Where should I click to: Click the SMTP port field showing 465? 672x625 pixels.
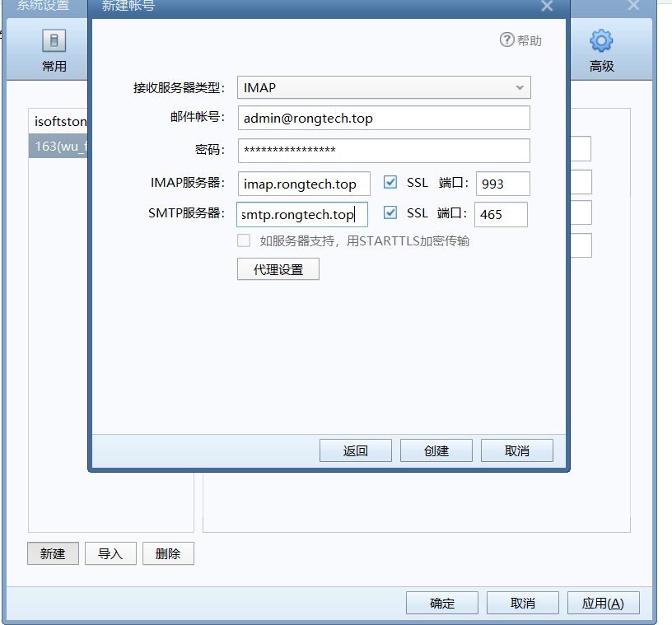click(x=501, y=215)
